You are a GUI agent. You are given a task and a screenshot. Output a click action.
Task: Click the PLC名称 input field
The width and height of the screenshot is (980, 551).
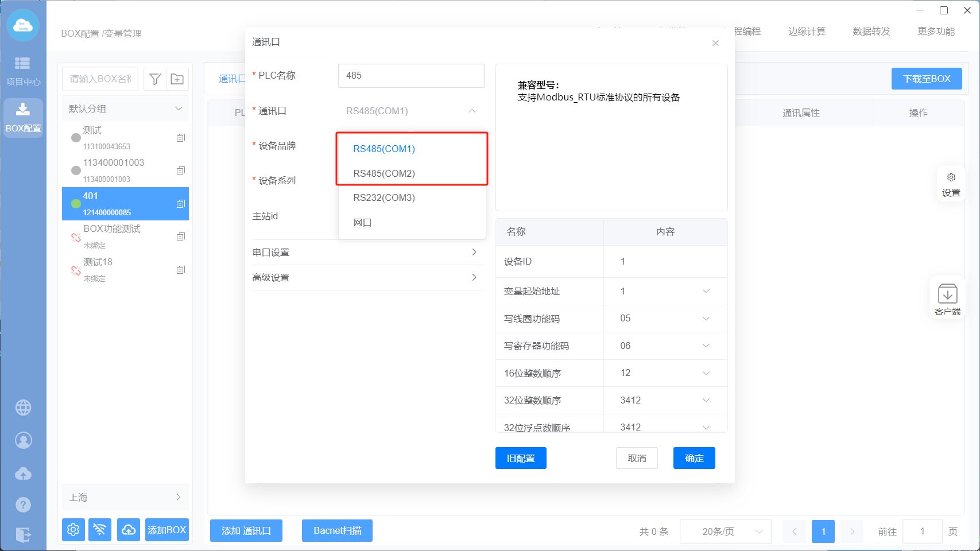pos(411,76)
